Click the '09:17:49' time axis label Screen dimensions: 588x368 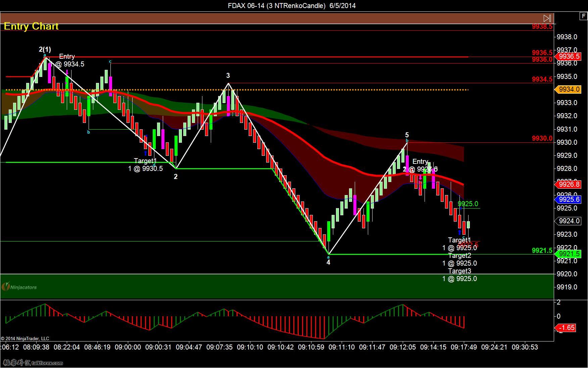(464, 347)
